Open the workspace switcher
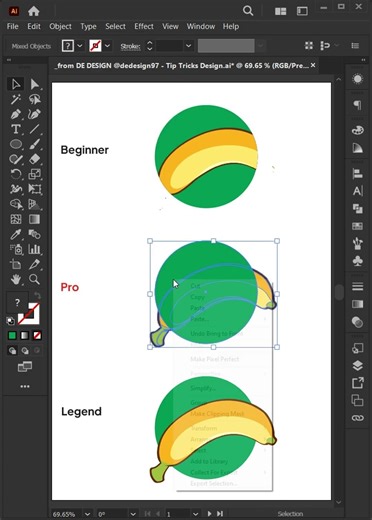Viewport: 372px width, 520px height. [x=302, y=11]
